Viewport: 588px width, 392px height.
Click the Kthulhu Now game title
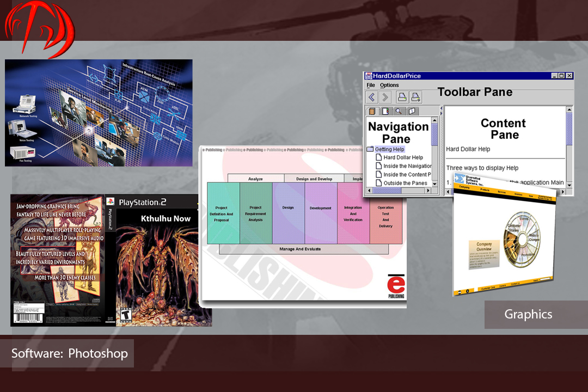click(x=166, y=218)
